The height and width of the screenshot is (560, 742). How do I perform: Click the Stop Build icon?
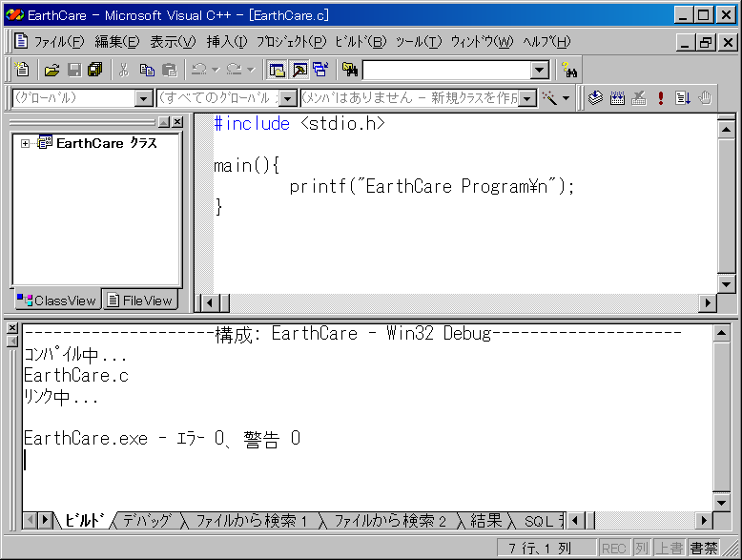639,98
